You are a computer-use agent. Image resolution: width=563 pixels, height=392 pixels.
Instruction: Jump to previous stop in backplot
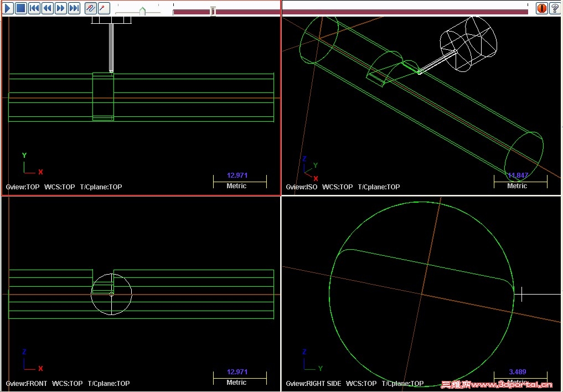click(x=34, y=8)
